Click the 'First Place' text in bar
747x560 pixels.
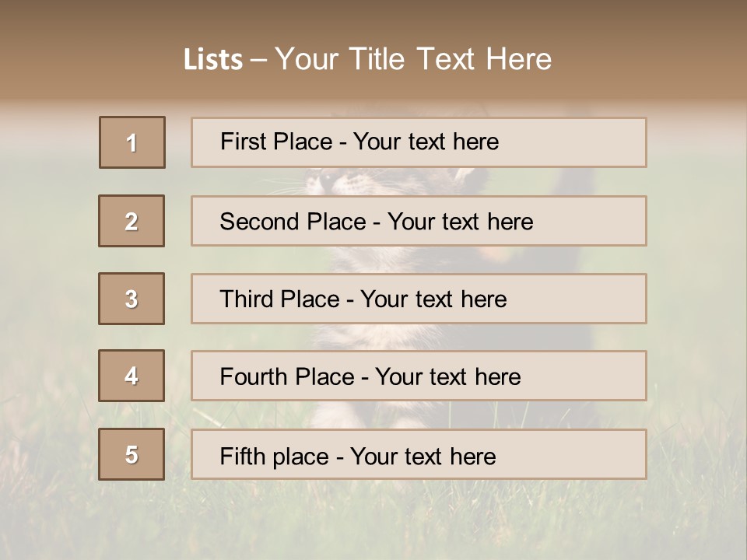(276, 142)
